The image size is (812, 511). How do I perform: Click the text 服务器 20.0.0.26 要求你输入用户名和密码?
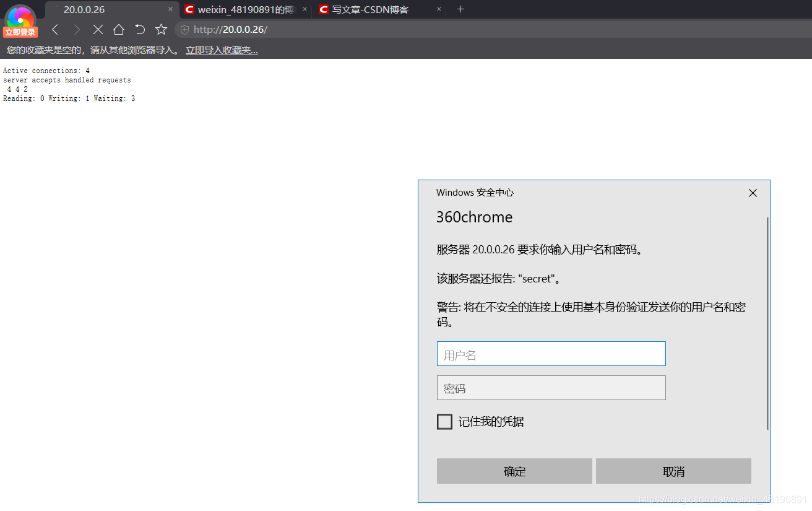point(540,250)
